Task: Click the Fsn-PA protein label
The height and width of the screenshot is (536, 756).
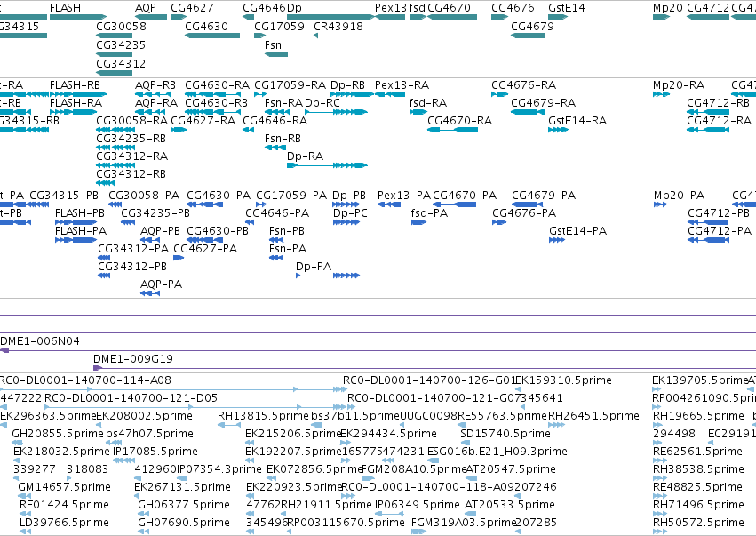Action: [x=288, y=249]
